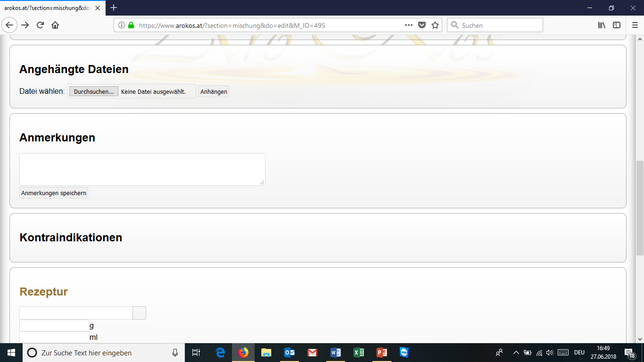
Task: Check battery status tray icon
Action: (528, 353)
